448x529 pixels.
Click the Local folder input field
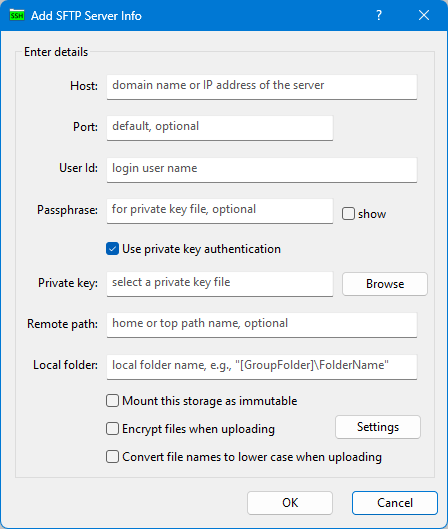(x=262, y=367)
